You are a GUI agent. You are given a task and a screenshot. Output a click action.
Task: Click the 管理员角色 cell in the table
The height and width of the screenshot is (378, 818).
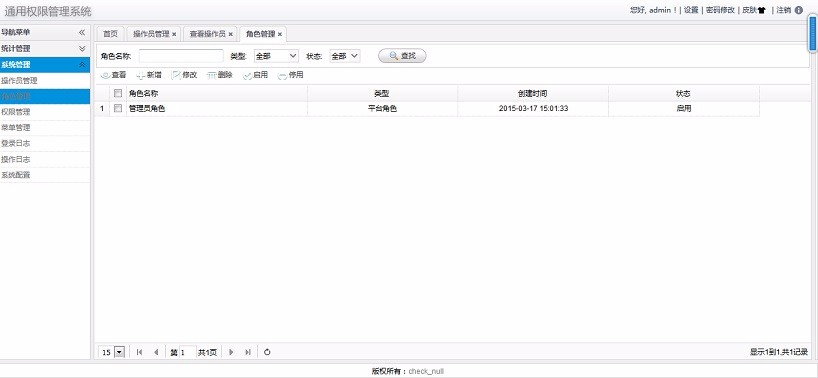pos(216,108)
